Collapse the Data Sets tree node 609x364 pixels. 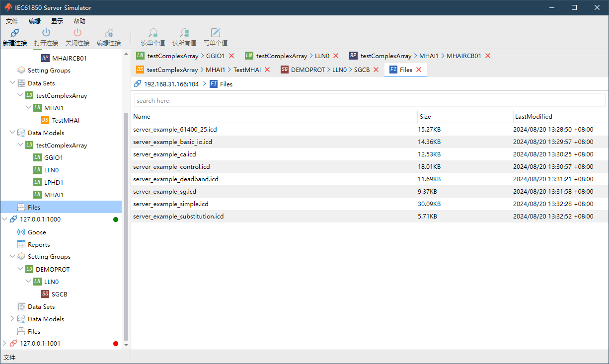[12, 83]
